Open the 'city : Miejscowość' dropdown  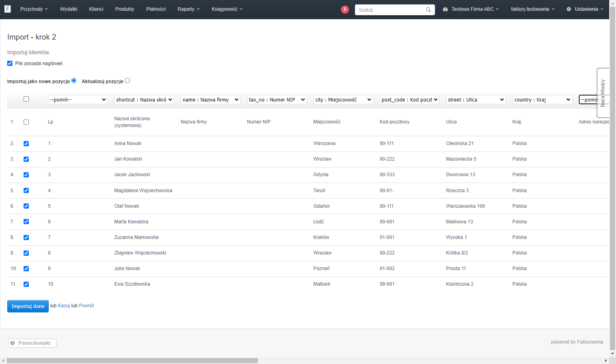point(343,99)
